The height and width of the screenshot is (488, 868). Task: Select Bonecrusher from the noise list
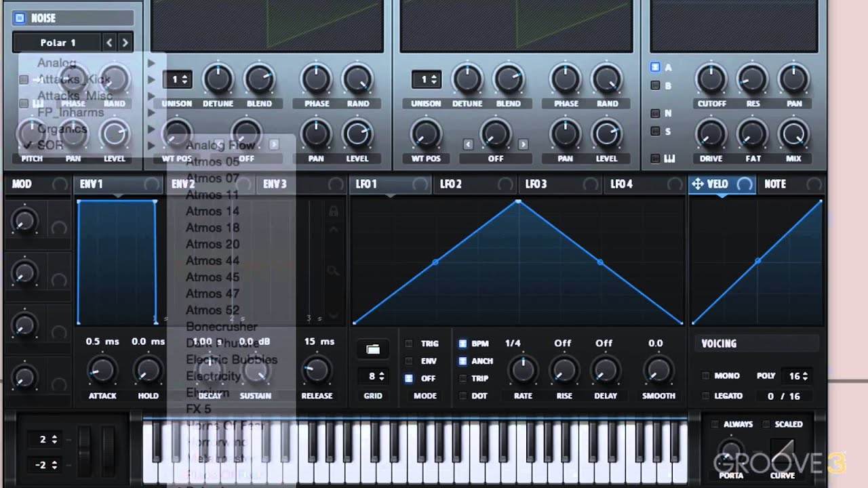click(221, 327)
